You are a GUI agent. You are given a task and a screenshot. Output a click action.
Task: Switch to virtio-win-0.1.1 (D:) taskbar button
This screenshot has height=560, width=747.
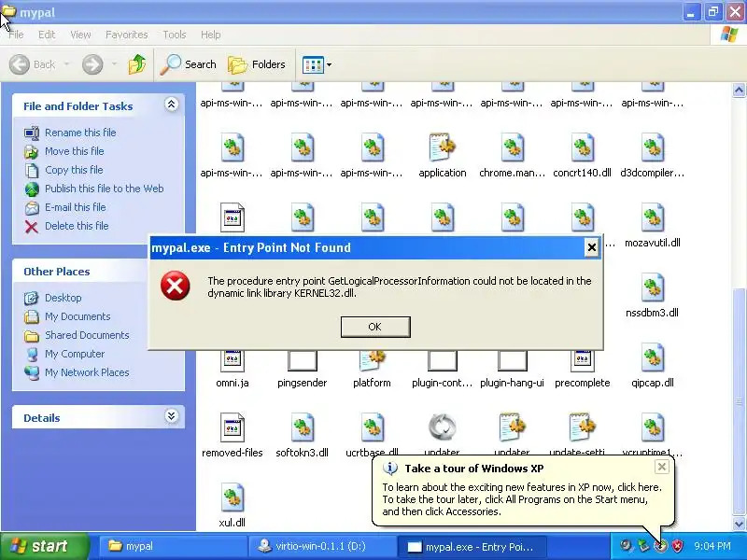pyautogui.click(x=321, y=546)
